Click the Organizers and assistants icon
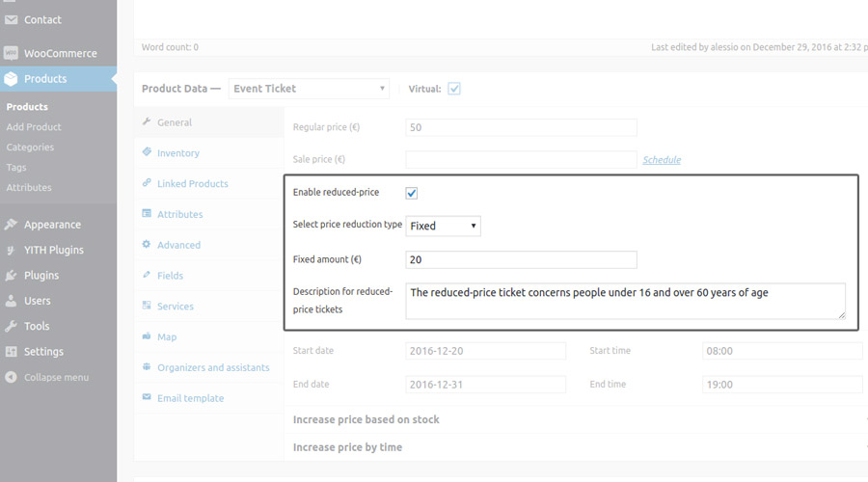 point(147,366)
